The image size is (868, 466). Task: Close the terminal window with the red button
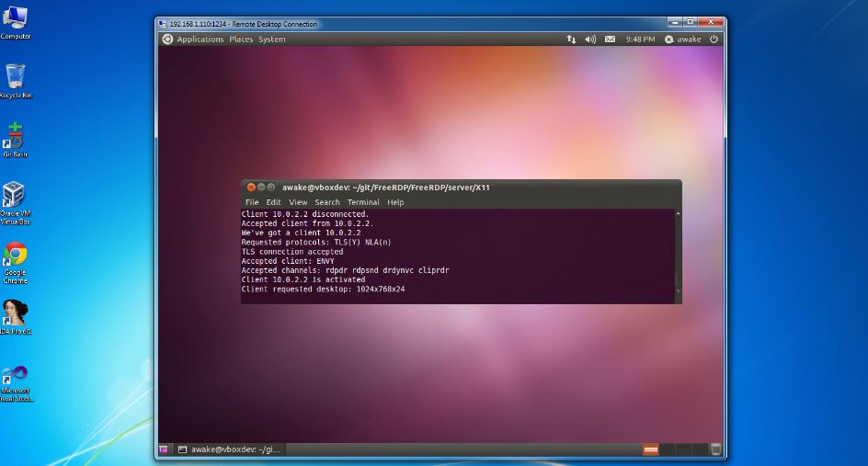tap(251, 188)
